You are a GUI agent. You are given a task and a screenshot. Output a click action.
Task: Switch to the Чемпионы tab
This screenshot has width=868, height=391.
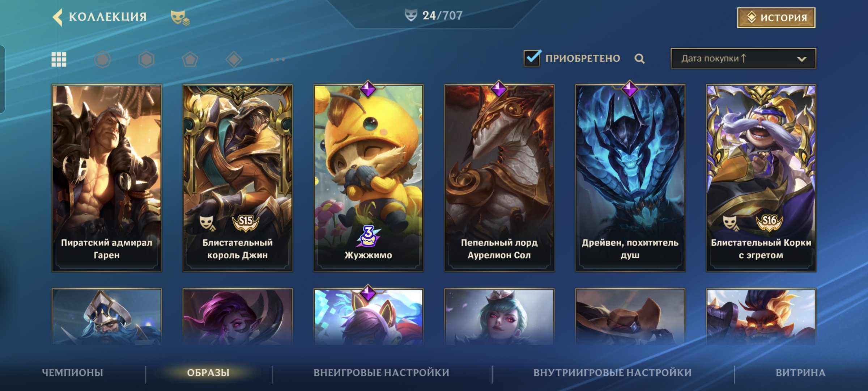tap(73, 373)
